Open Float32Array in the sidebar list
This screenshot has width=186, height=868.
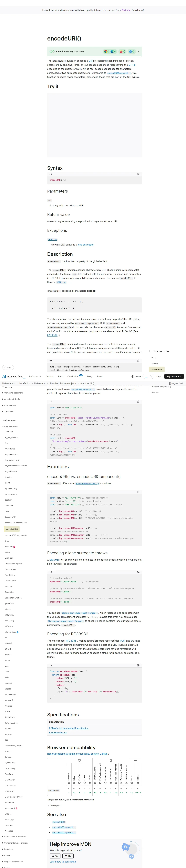(10, 575)
